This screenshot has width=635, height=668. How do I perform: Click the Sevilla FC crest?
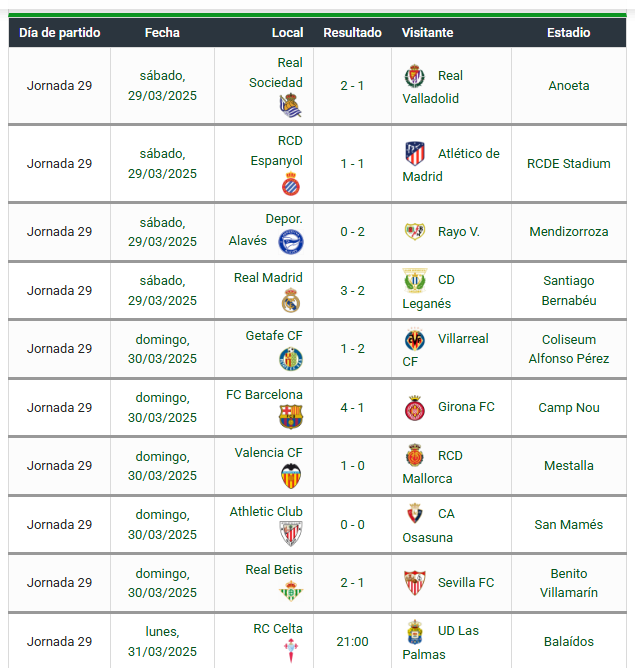415,582
